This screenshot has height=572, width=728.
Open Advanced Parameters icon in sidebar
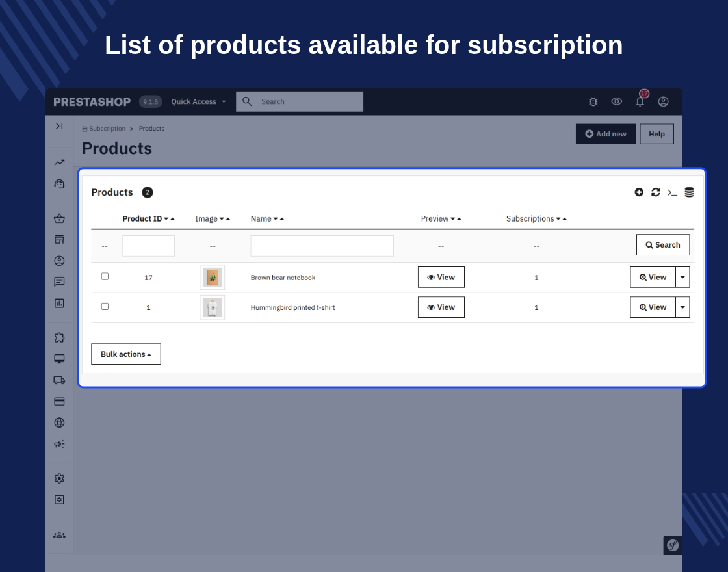pyautogui.click(x=59, y=500)
